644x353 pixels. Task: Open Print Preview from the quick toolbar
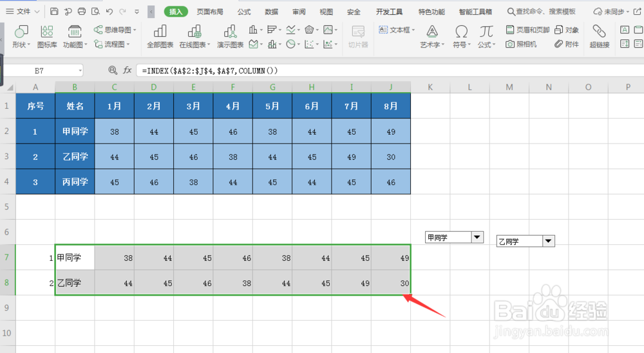[95, 12]
